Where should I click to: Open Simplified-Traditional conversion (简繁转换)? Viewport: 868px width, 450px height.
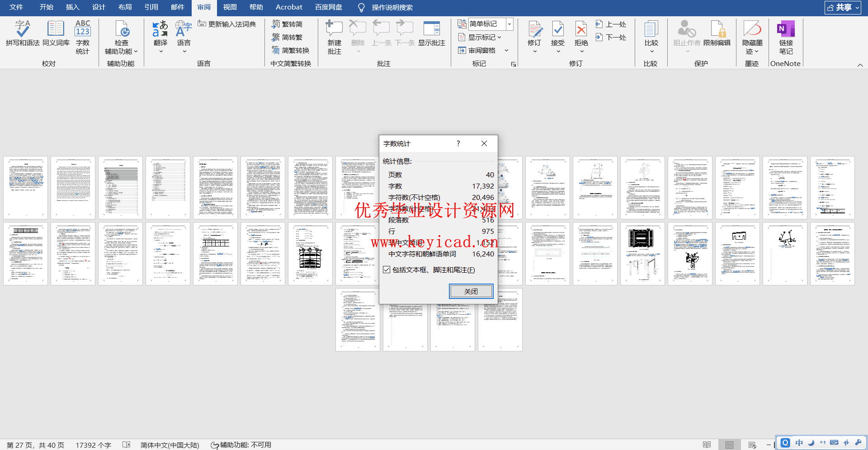(291, 50)
